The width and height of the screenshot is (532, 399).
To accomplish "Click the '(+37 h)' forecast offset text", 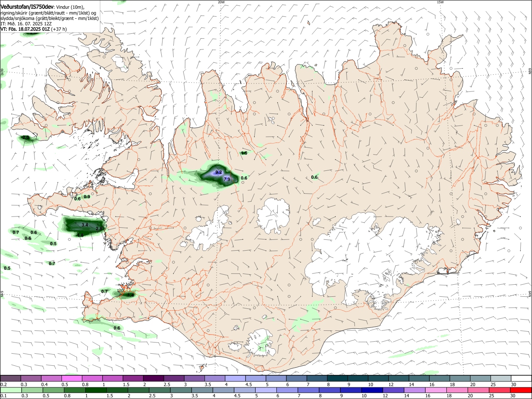I will (x=59, y=29).
